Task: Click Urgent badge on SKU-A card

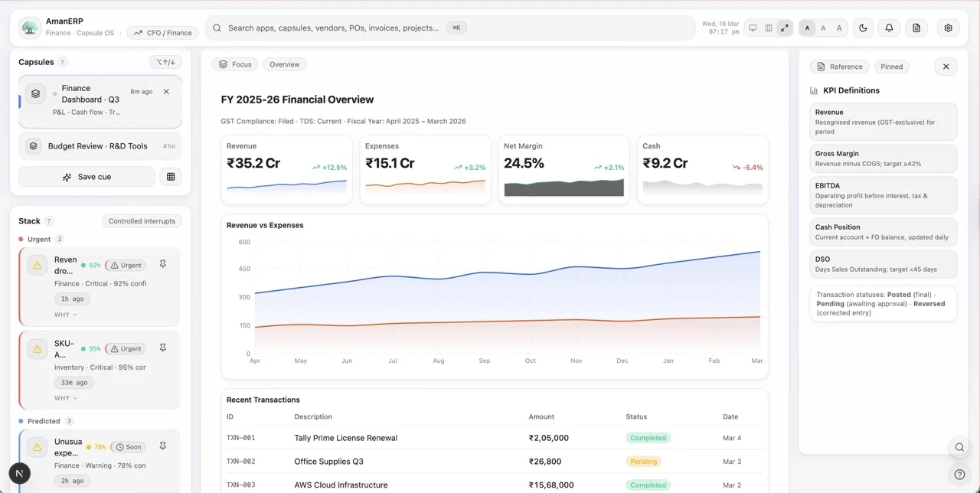Action: (x=126, y=348)
